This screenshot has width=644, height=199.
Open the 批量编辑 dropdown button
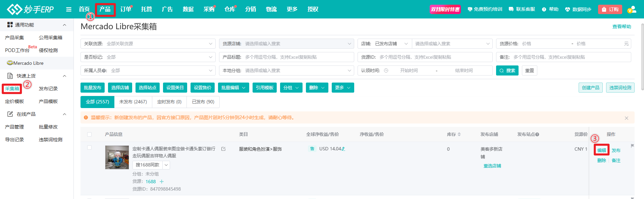(233, 88)
